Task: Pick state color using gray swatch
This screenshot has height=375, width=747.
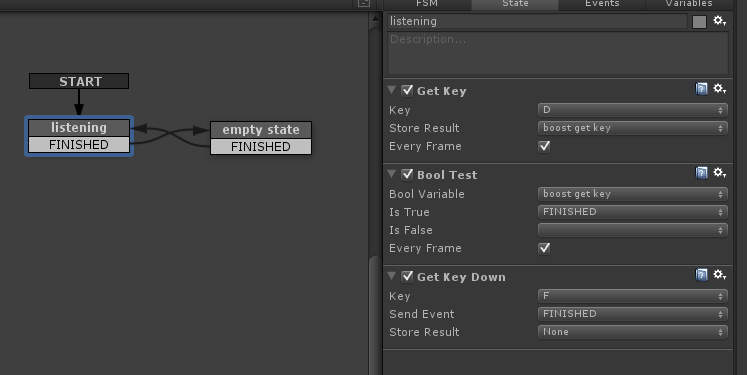Action: coord(699,22)
